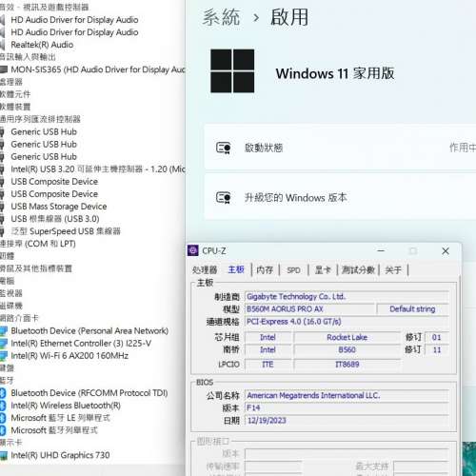The height and width of the screenshot is (476, 476).
Task: Select 泛型 SuperSpeed USB 集線器 entry
Action: (x=66, y=231)
